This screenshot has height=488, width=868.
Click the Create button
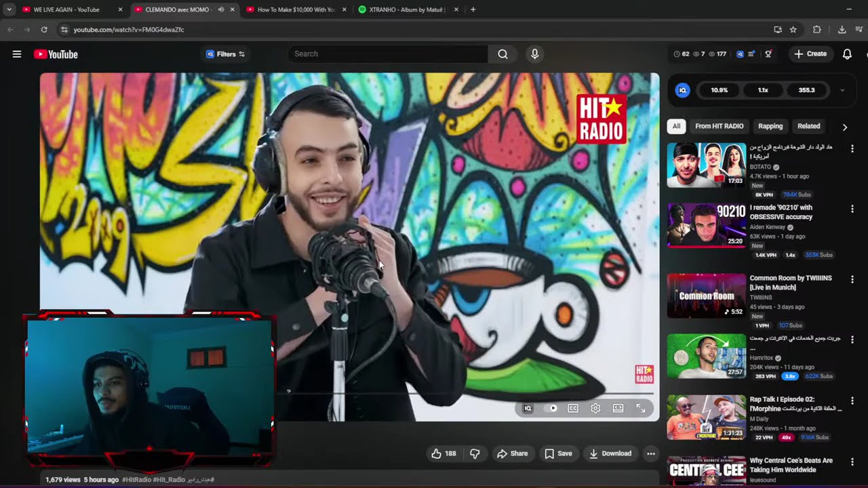tap(810, 54)
